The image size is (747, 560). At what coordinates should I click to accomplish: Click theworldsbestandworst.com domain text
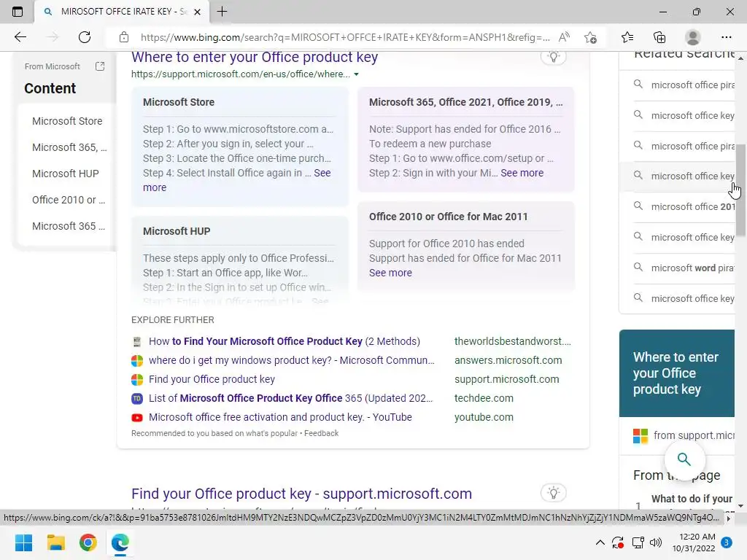[x=513, y=341]
